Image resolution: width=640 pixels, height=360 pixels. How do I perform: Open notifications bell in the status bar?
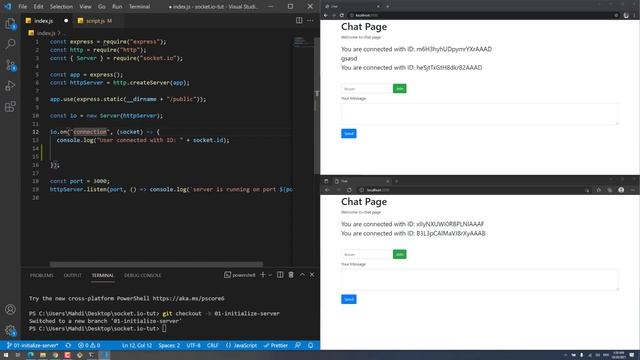[x=311, y=345]
